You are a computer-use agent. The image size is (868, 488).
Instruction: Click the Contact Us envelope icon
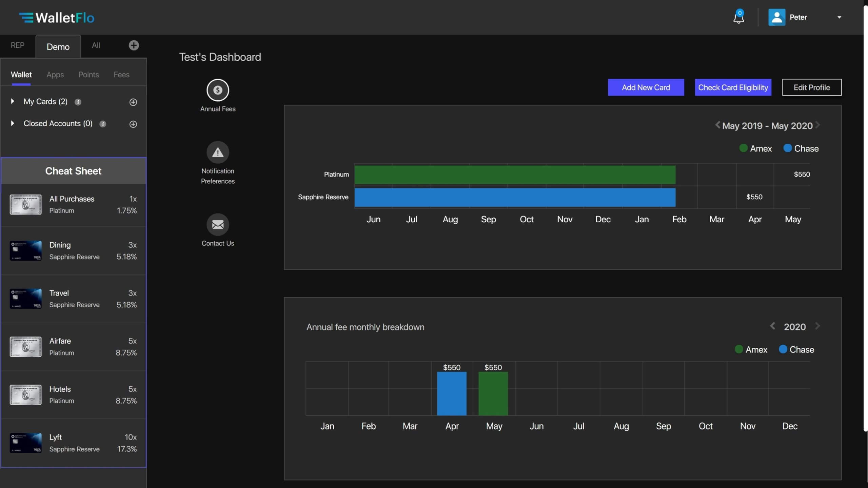218,225
